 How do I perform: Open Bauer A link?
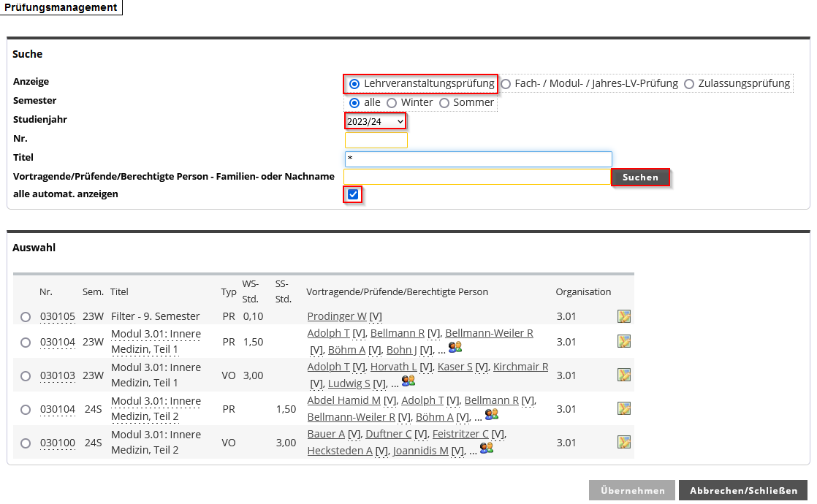pyautogui.click(x=326, y=434)
